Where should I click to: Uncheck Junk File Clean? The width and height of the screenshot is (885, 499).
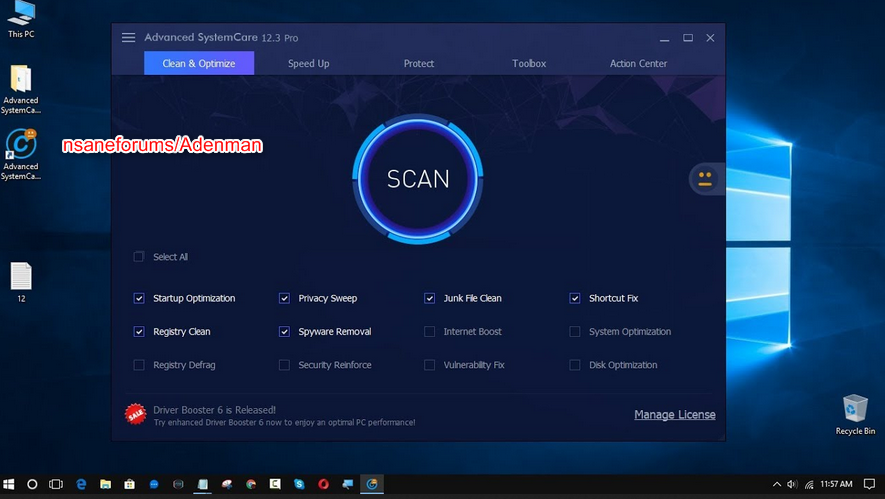(x=430, y=298)
